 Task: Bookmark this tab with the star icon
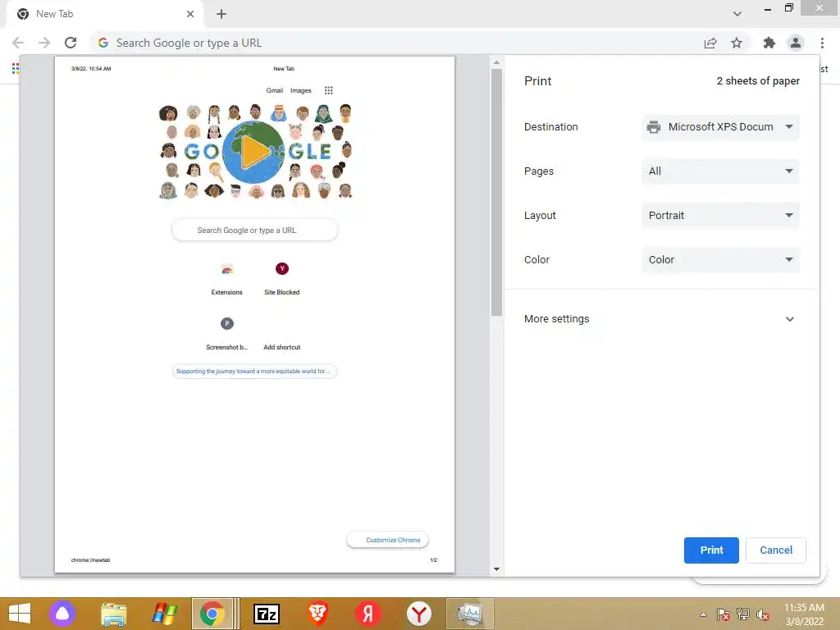tap(737, 43)
